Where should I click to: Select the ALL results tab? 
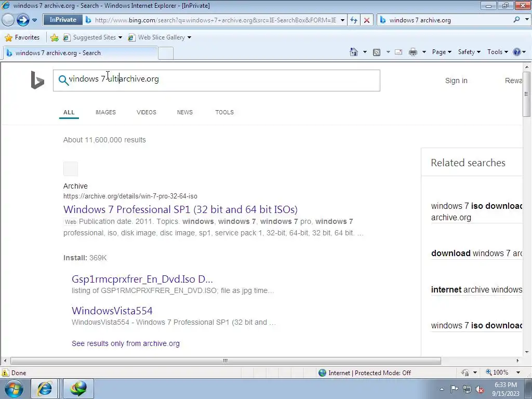pos(69,112)
